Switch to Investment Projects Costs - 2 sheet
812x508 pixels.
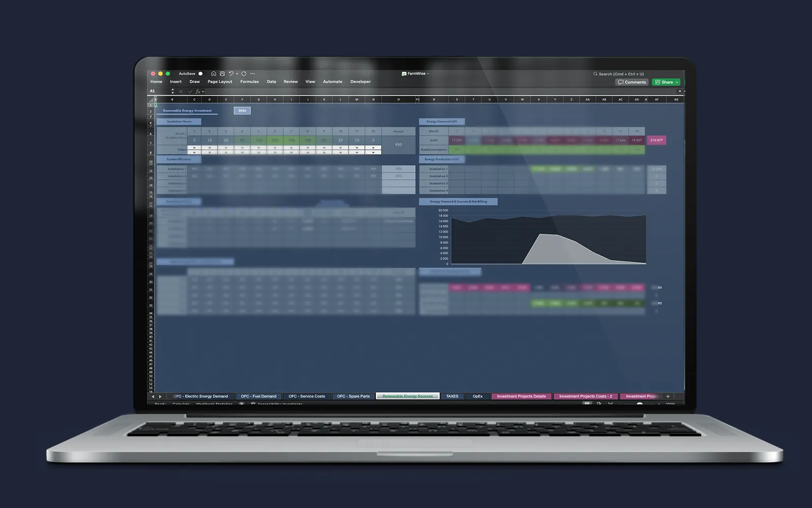pyautogui.click(x=586, y=396)
